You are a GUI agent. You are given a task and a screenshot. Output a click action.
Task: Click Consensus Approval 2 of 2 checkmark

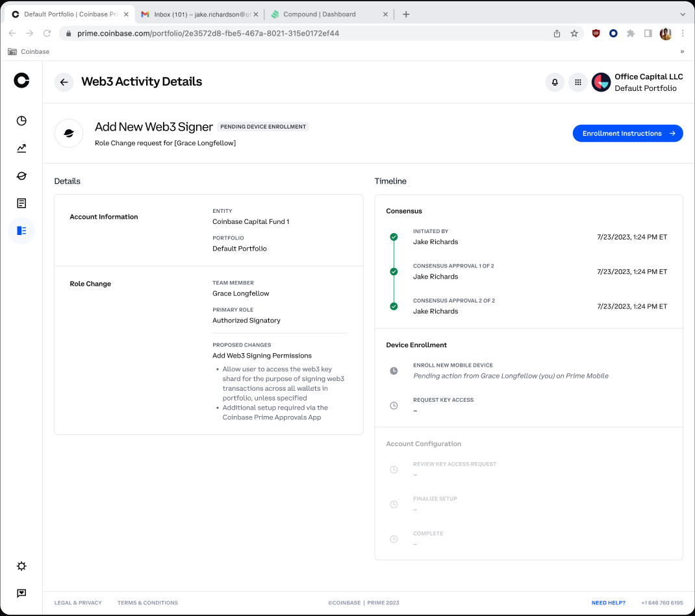click(x=394, y=306)
